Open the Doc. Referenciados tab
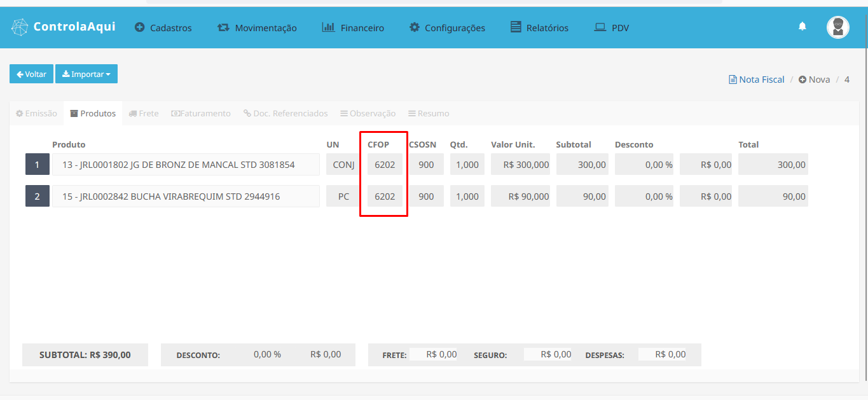The width and height of the screenshot is (868, 400). pos(286,113)
